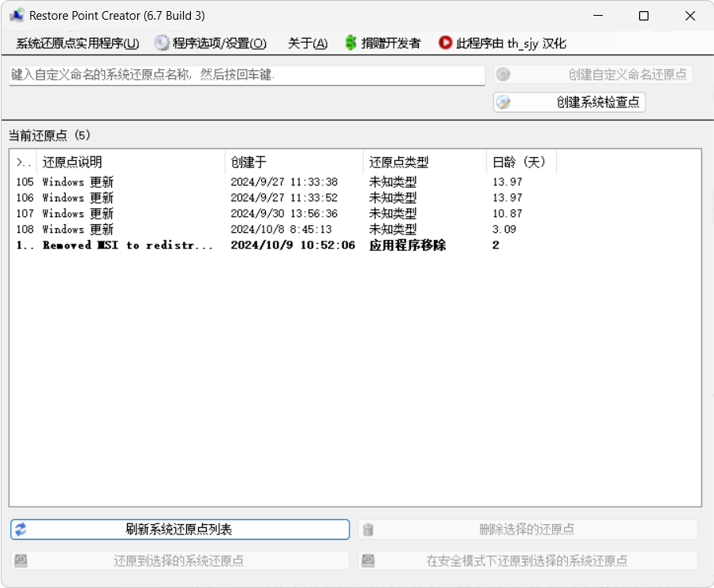Open the 程序选项/设置(O) menu
The width and height of the screenshot is (714, 588).
click(x=211, y=43)
